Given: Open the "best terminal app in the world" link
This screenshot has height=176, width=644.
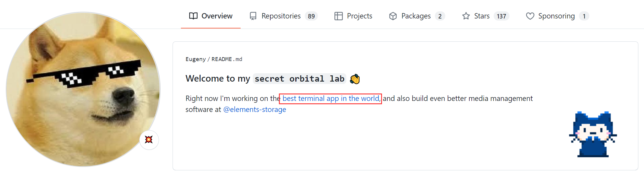Looking at the screenshot, I should (x=331, y=99).
